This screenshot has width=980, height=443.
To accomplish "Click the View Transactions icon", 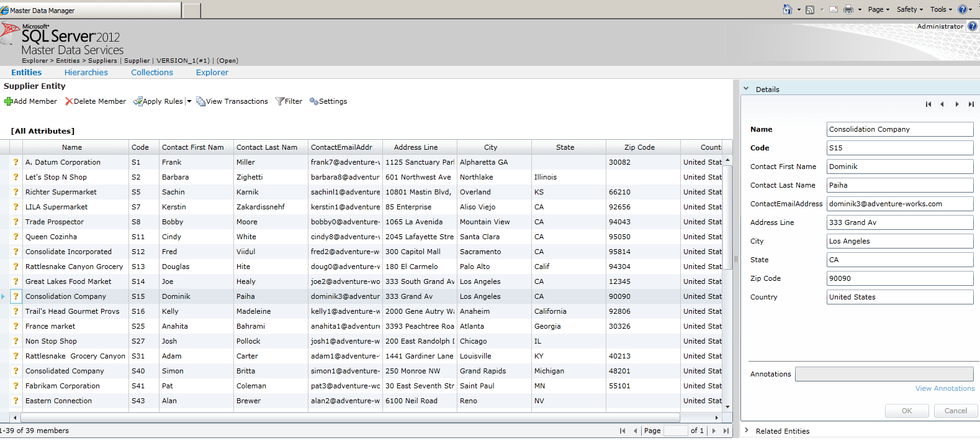I will 200,101.
